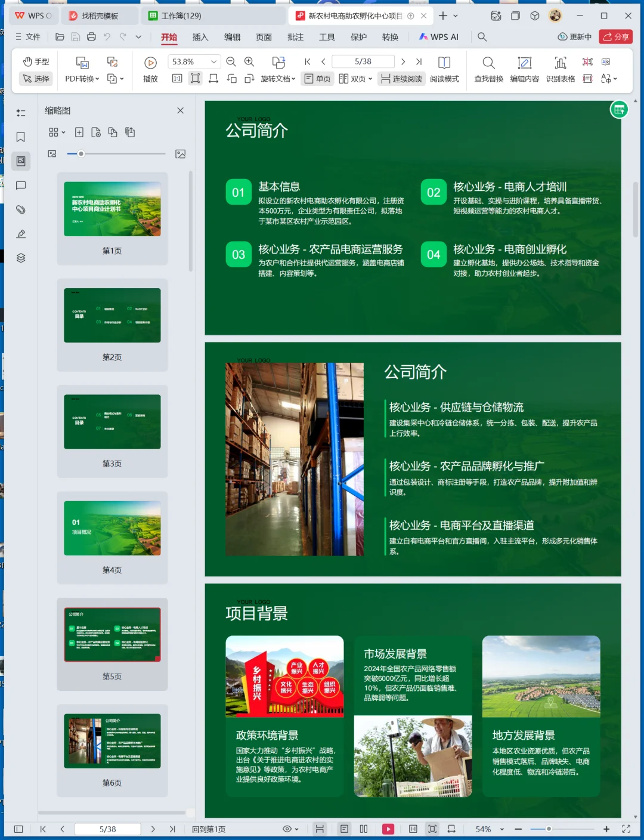The height and width of the screenshot is (840, 644).
Task: Launch WPS AI
Action: 438,37
